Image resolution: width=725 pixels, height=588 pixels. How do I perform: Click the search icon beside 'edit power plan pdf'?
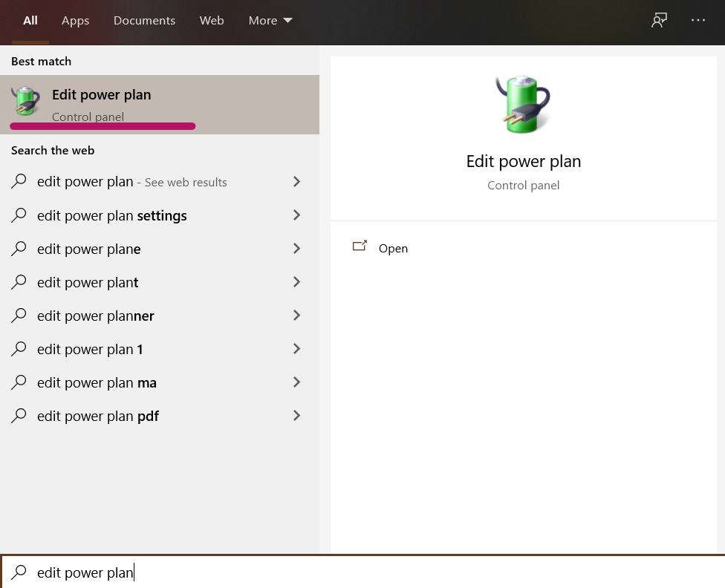[x=19, y=416]
